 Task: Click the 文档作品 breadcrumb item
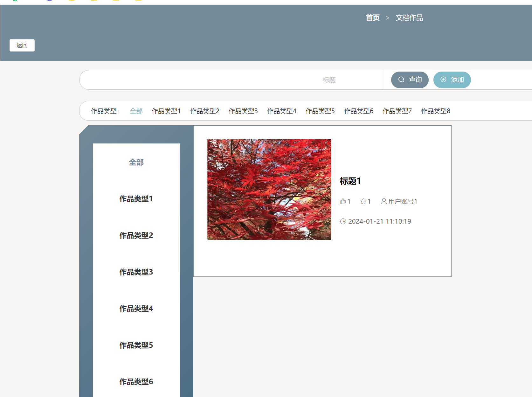(x=410, y=17)
